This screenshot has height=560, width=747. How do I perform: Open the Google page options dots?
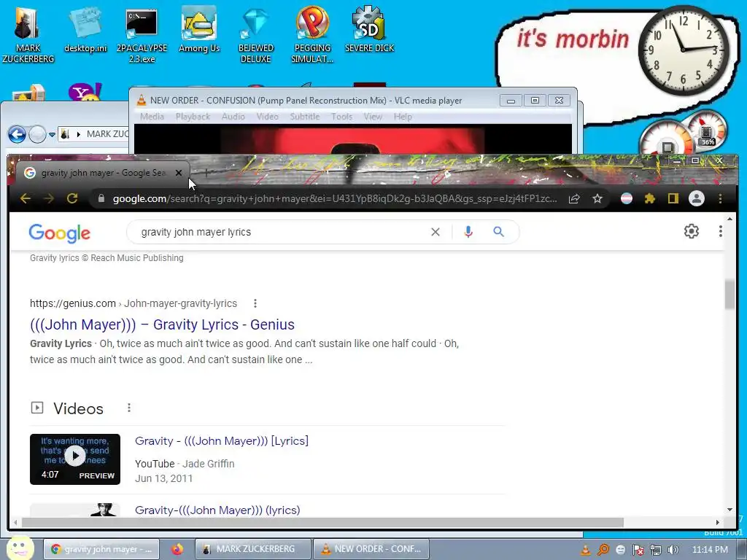tap(720, 231)
